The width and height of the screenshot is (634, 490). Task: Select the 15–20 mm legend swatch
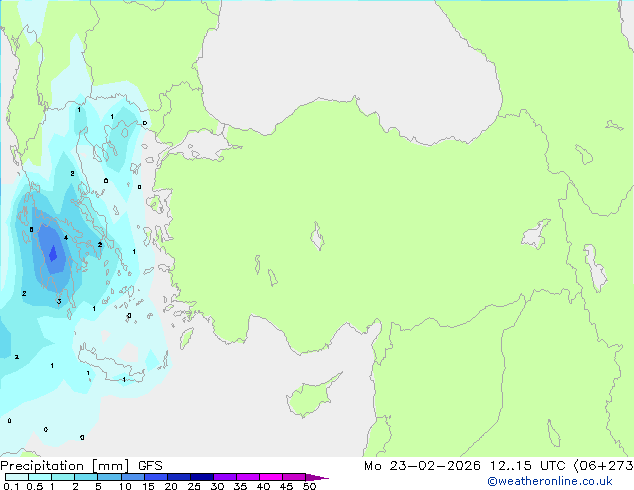coord(156,477)
